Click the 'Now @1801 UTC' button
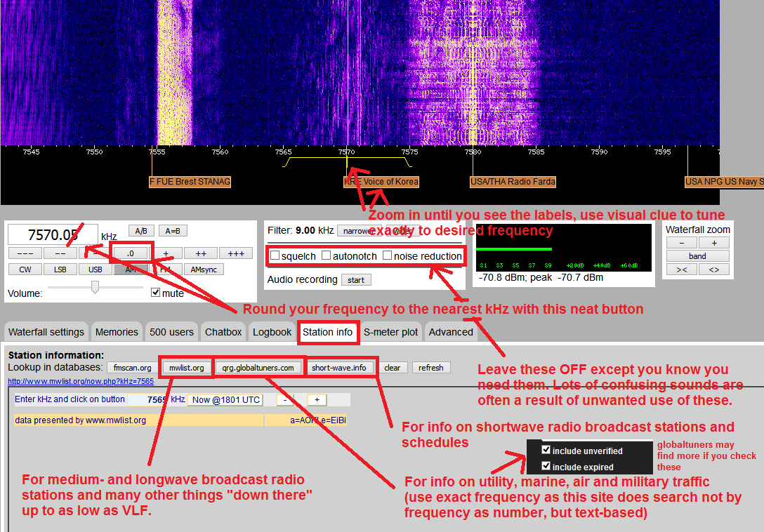 [225, 400]
